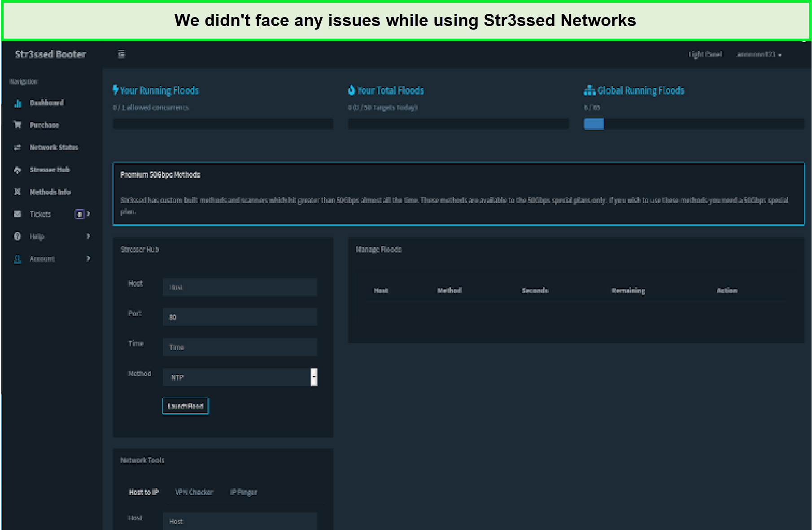Screen dimensions: 812x530
Task: Click the Purchase shopping cart icon
Action: click(x=18, y=125)
